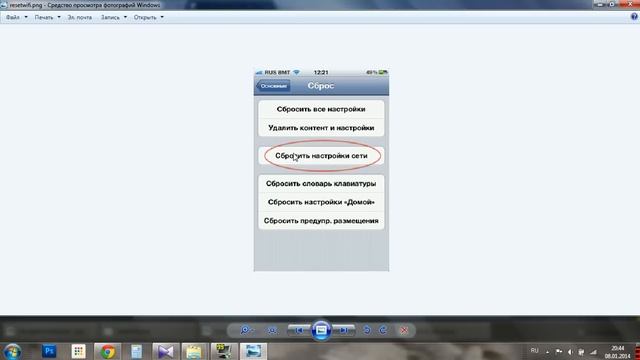Click 'Сбросить настройки «Домой»' in the picture
Screen dimensions: 640x360
click(321, 202)
